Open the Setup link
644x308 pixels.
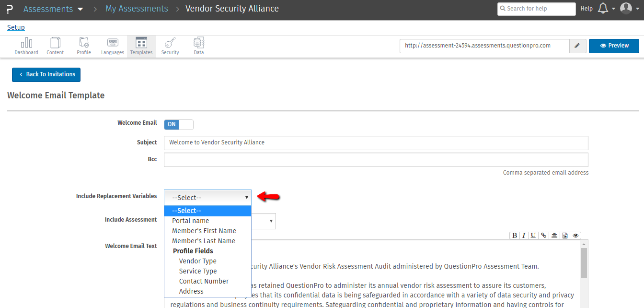pos(16,28)
